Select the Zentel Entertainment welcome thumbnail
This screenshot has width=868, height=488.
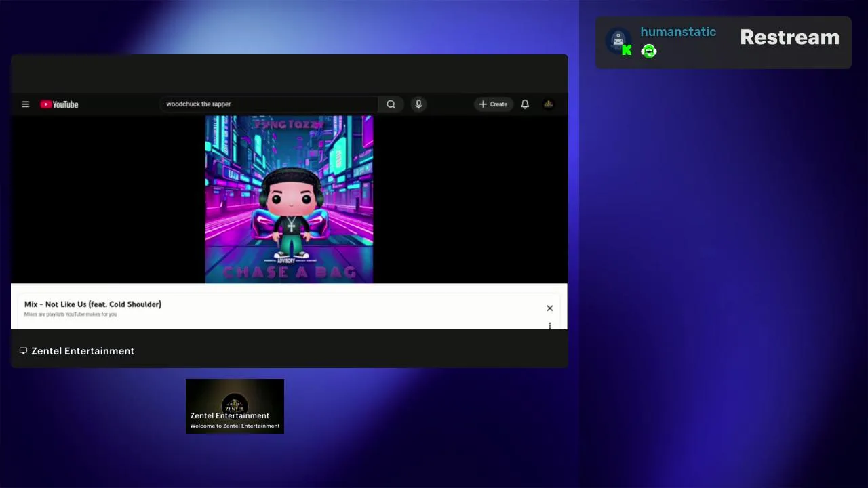click(235, 406)
